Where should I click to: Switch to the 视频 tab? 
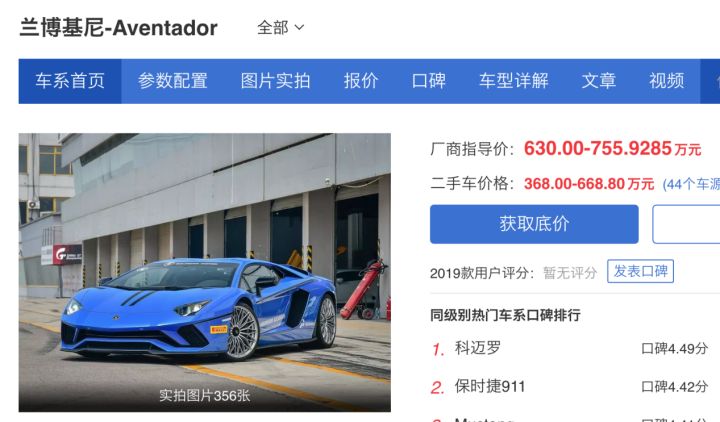point(666,81)
